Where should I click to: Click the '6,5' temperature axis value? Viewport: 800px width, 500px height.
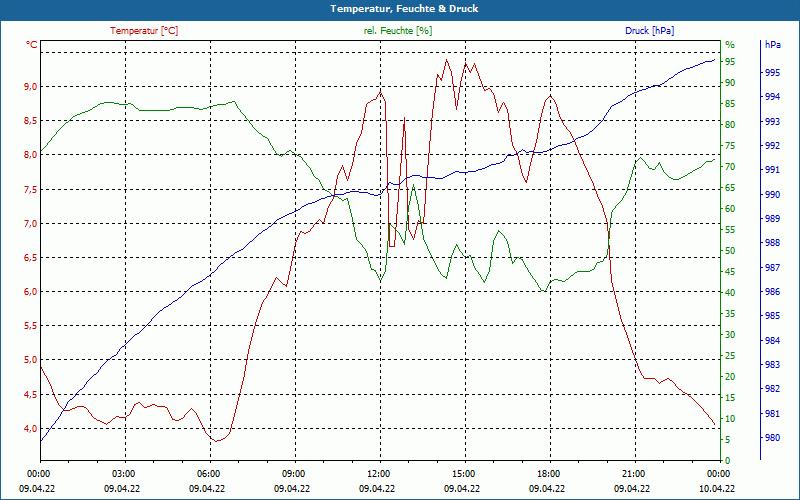[31, 258]
